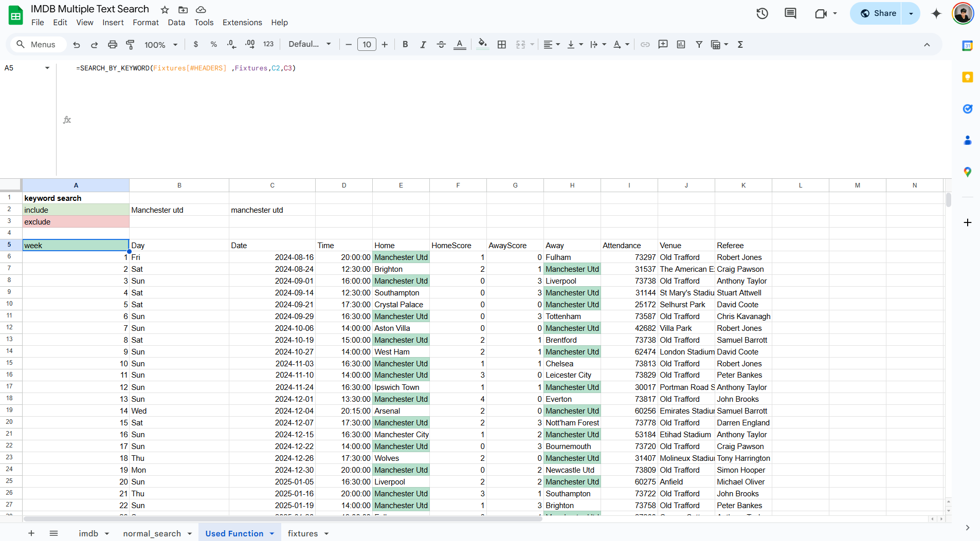Open the Data menu
Screen dimensions: 980x541
(176, 23)
